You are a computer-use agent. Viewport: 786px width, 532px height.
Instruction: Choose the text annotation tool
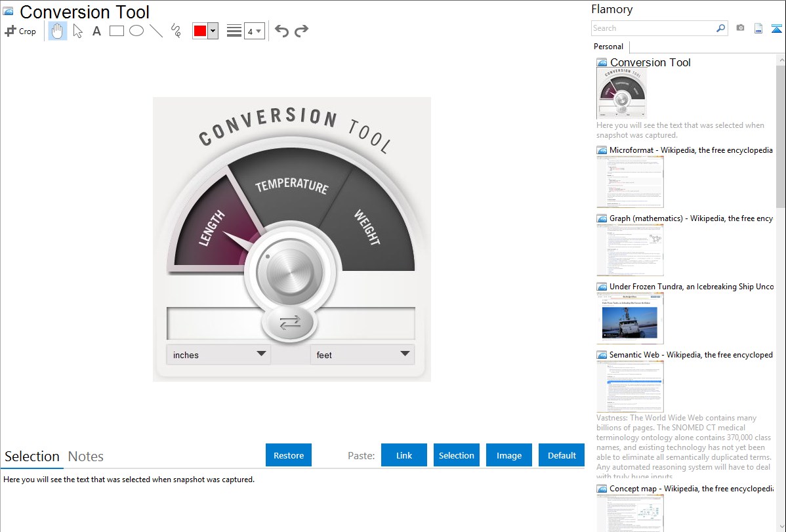pos(96,31)
